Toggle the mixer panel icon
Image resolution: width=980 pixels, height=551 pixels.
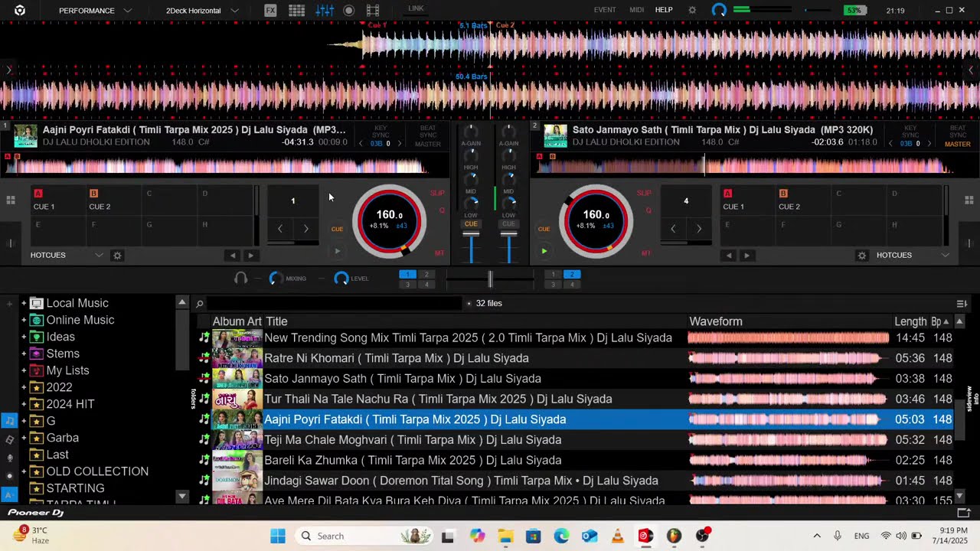pos(325,10)
